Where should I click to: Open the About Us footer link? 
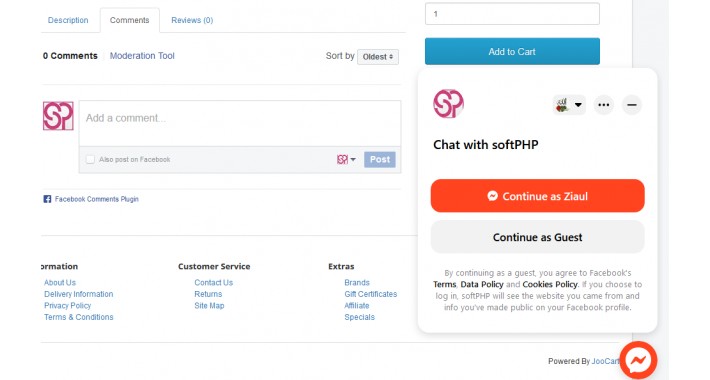(60, 282)
